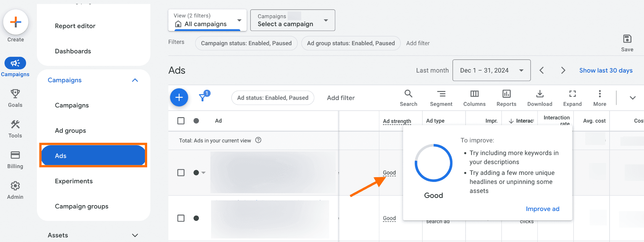The height and width of the screenshot is (242, 644).
Task: Select the Ads sidebar item
Action: tap(93, 156)
